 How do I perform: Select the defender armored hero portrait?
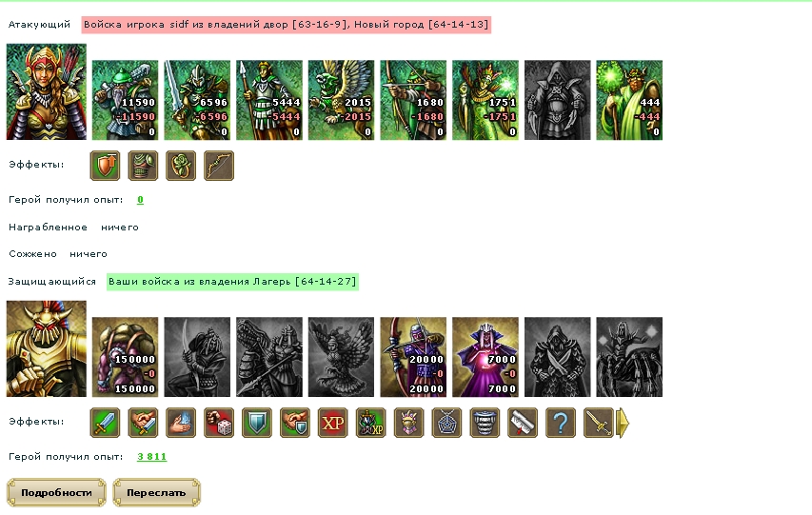point(47,348)
